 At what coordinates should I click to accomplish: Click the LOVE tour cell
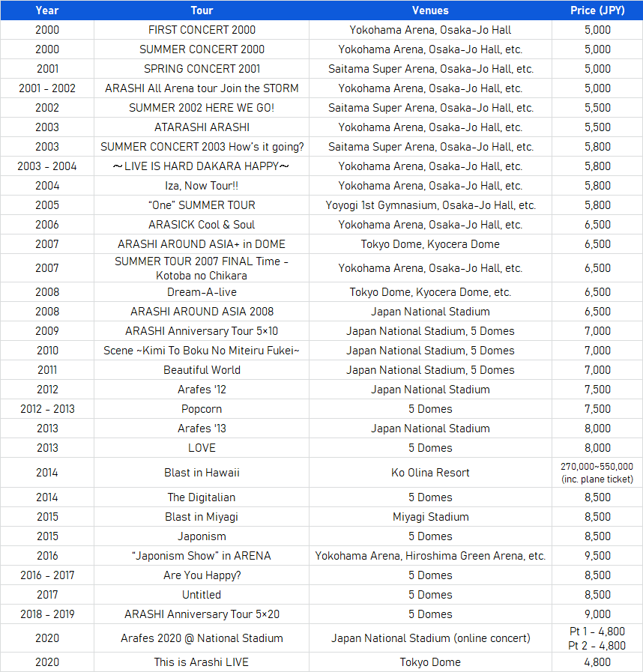(202, 448)
